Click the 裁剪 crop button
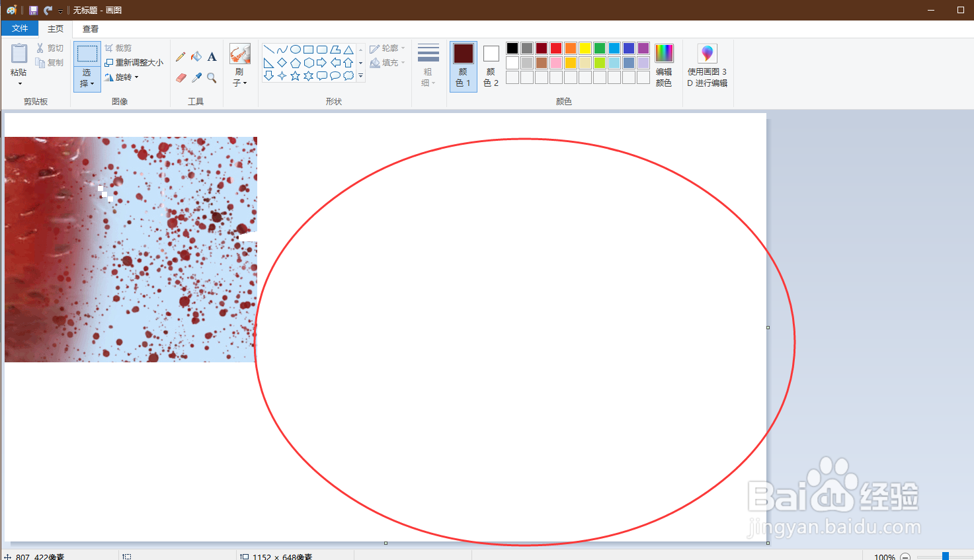This screenshot has width=974, height=560. (x=118, y=48)
